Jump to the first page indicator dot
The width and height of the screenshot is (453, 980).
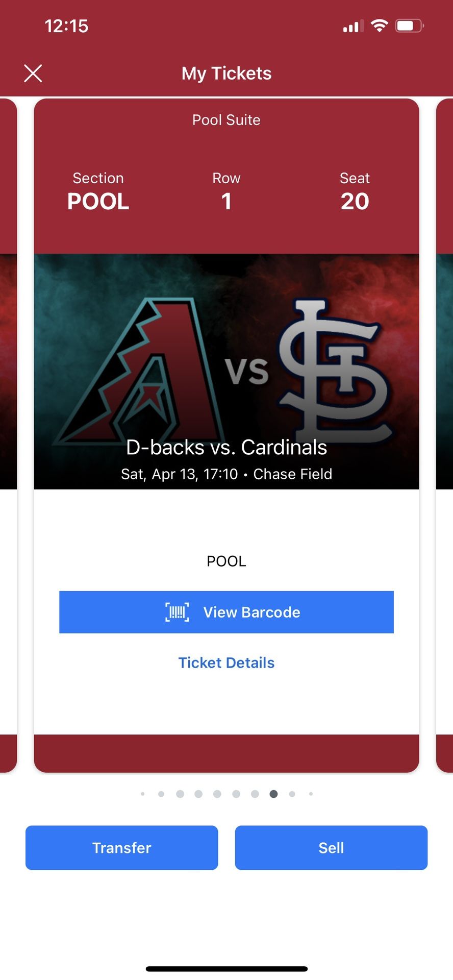[143, 794]
